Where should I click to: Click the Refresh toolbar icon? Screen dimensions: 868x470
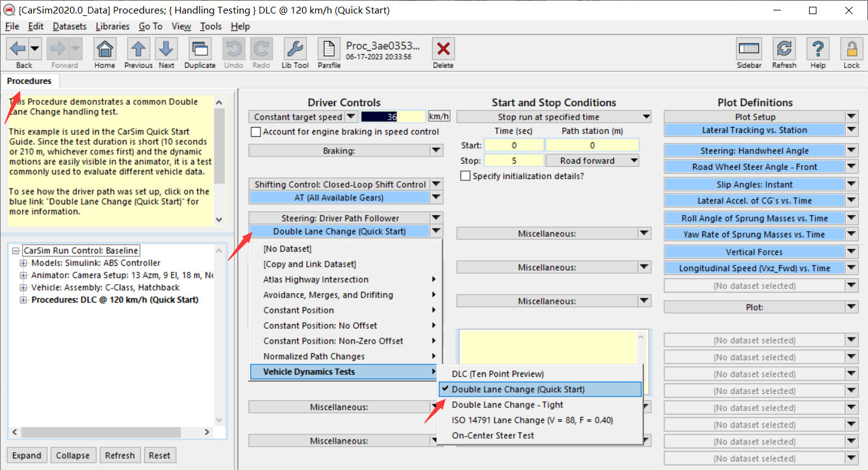click(784, 49)
